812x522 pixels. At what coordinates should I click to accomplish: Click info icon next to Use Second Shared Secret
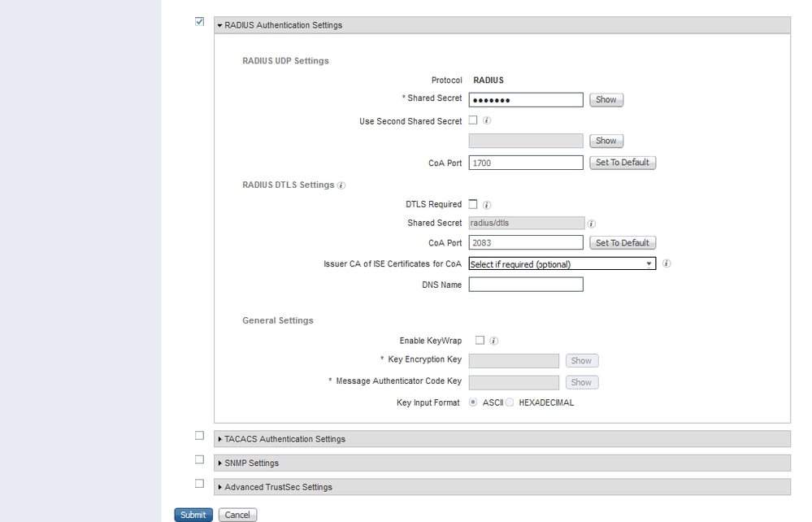click(487, 120)
